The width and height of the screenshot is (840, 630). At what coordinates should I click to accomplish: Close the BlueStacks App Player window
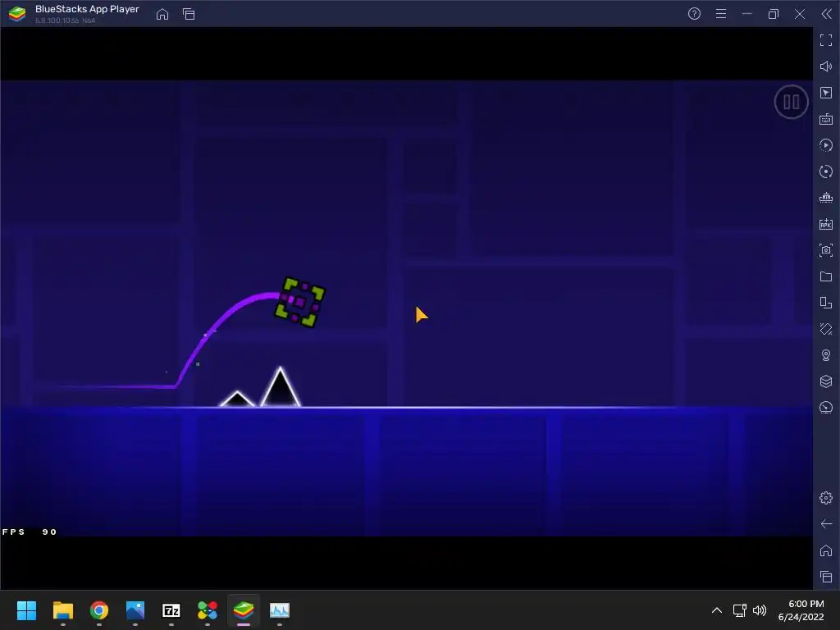[800, 14]
